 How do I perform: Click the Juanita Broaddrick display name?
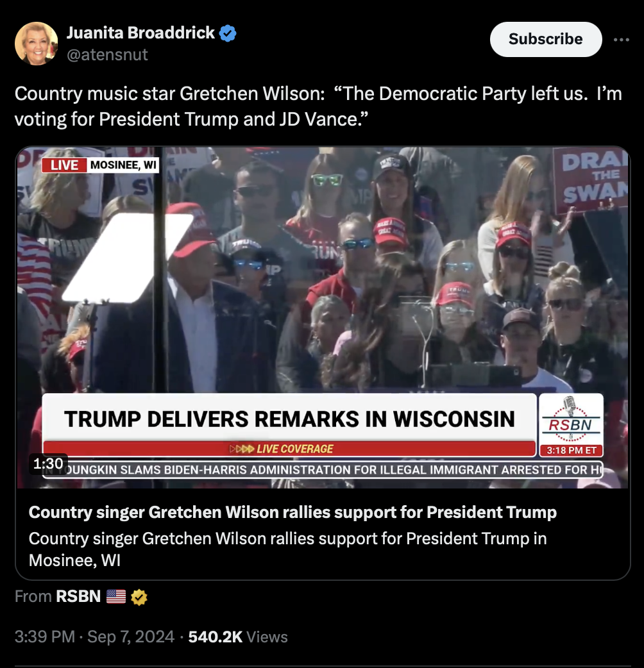tap(140, 33)
